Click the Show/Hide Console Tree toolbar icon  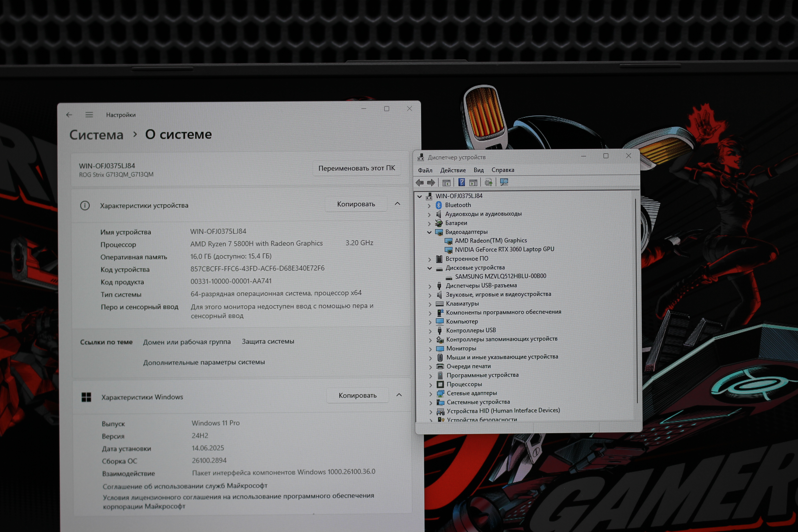point(447,183)
